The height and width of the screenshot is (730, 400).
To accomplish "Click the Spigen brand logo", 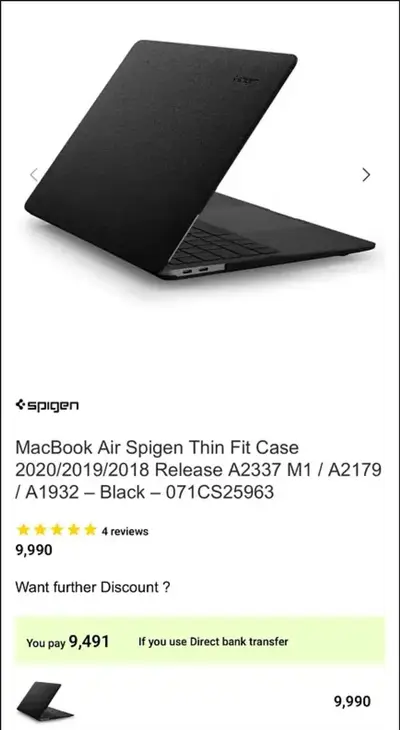I will (47, 406).
